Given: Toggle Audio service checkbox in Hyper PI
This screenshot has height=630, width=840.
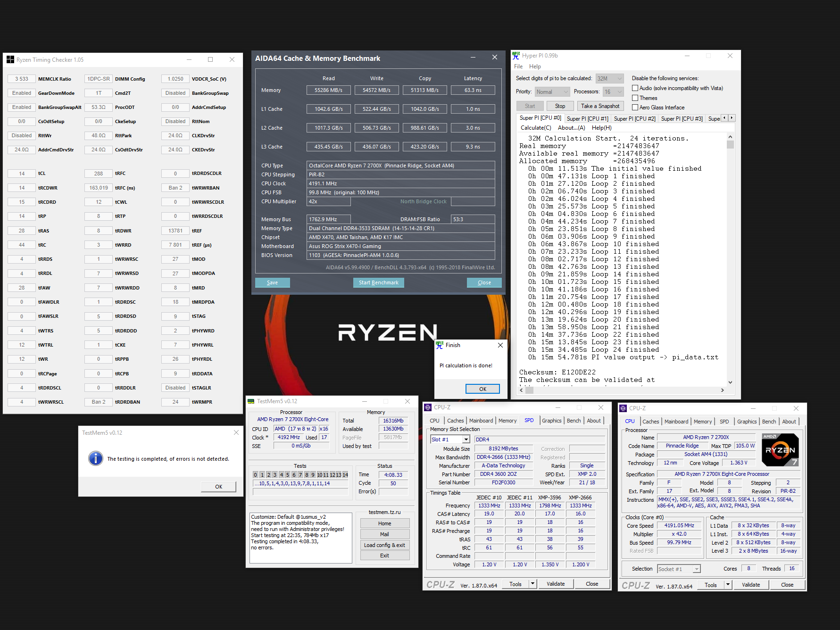Looking at the screenshot, I should tap(635, 88).
